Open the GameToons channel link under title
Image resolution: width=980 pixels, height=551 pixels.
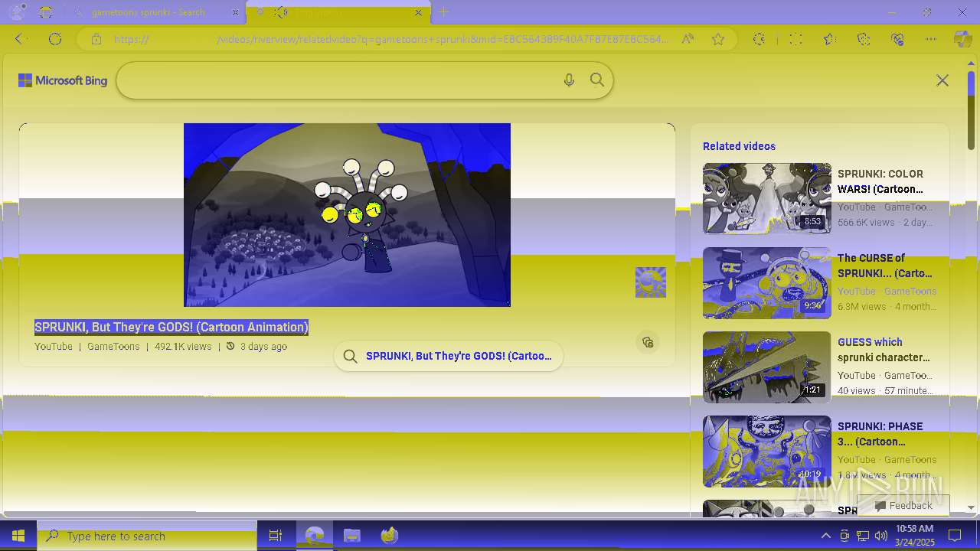pyautogui.click(x=113, y=347)
